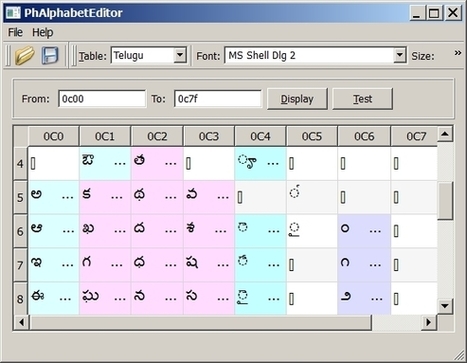Click the To field containing 0c7f
The image size is (467, 363).
218,99
